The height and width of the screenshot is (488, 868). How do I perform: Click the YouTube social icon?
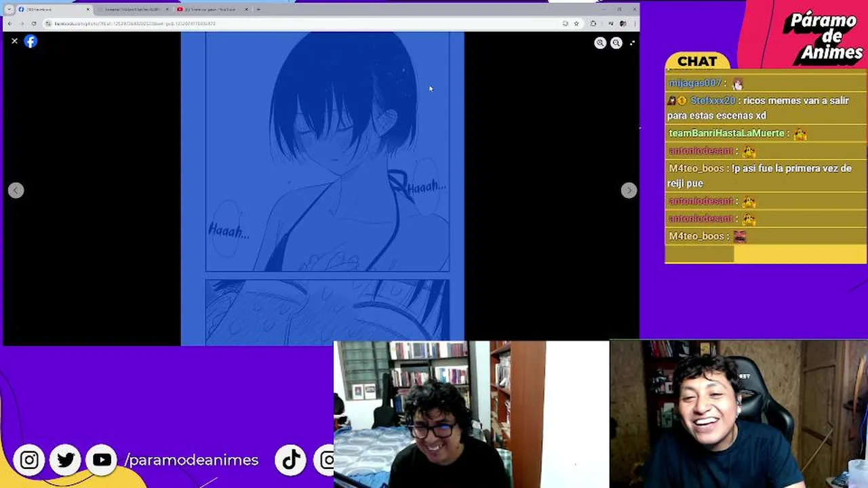(102, 460)
